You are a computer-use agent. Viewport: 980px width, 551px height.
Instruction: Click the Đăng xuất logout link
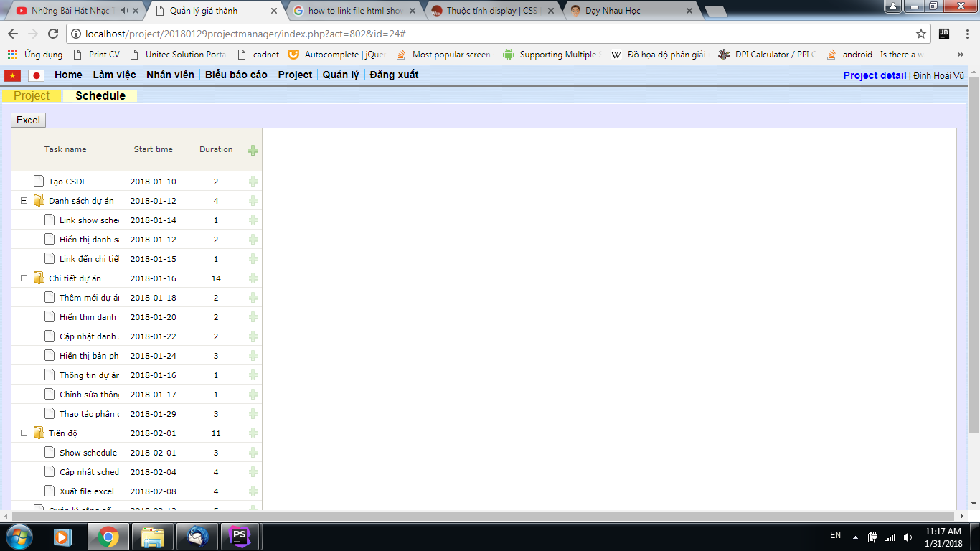(394, 75)
